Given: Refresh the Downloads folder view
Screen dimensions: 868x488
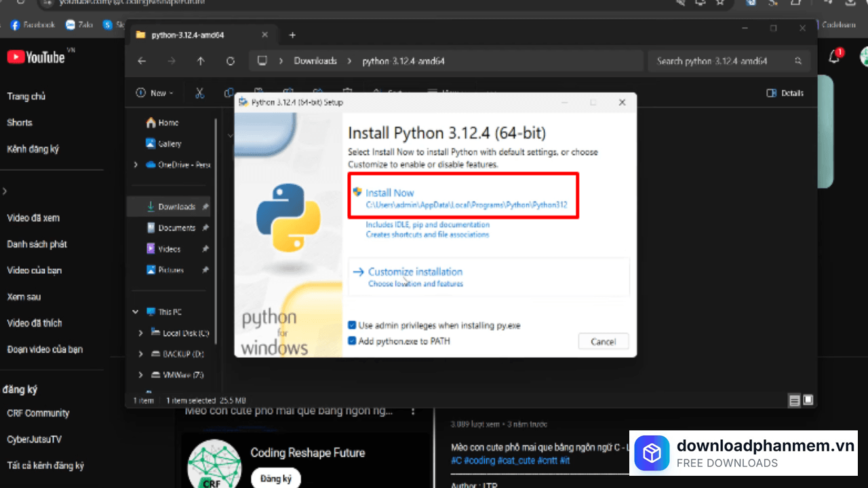Looking at the screenshot, I should 230,61.
